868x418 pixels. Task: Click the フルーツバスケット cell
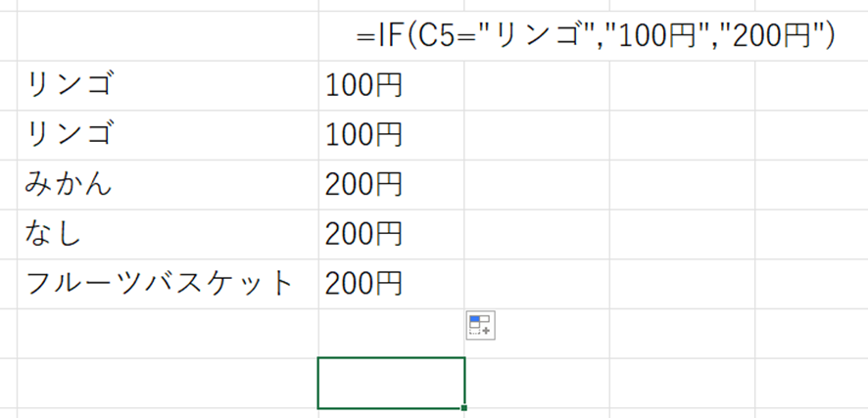coord(167,283)
